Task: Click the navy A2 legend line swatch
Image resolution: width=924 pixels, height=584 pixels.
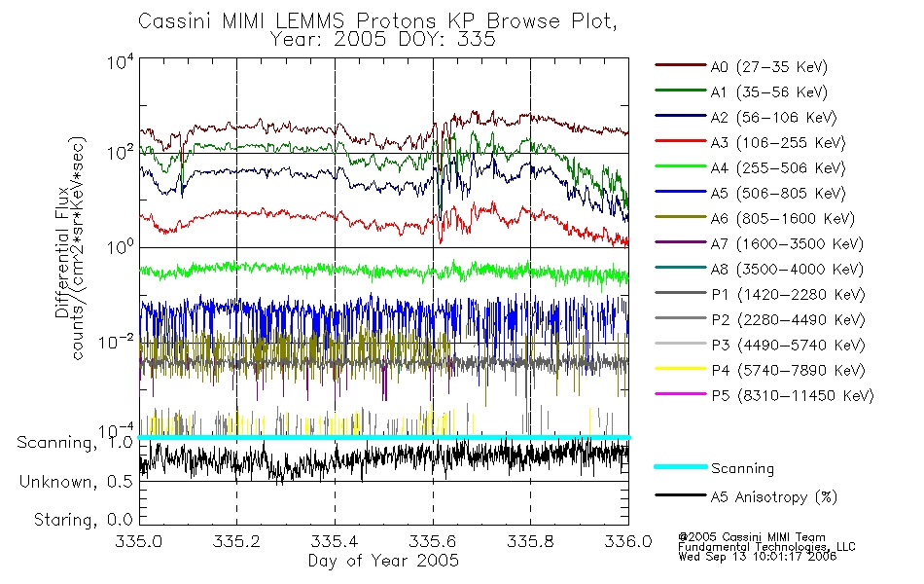Action: point(680,116)
